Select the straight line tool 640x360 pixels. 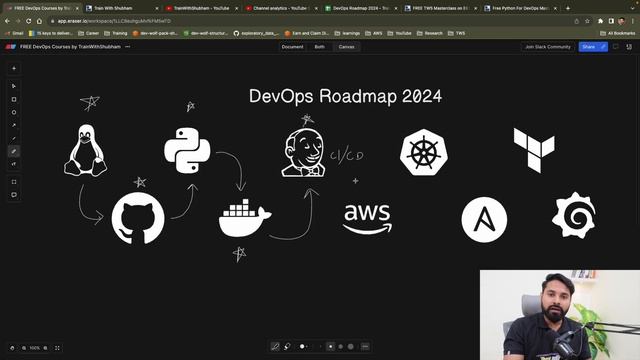point(14,138)
